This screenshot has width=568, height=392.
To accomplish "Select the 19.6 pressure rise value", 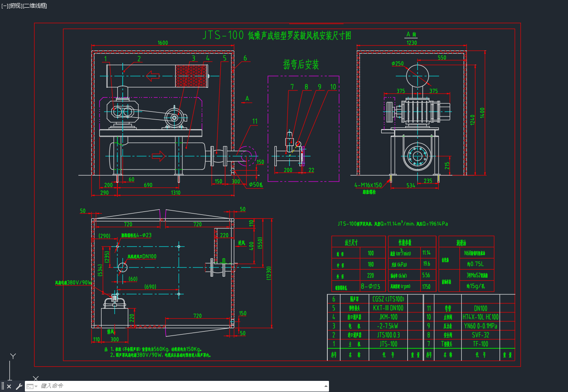I will click(x=426, y=264).
